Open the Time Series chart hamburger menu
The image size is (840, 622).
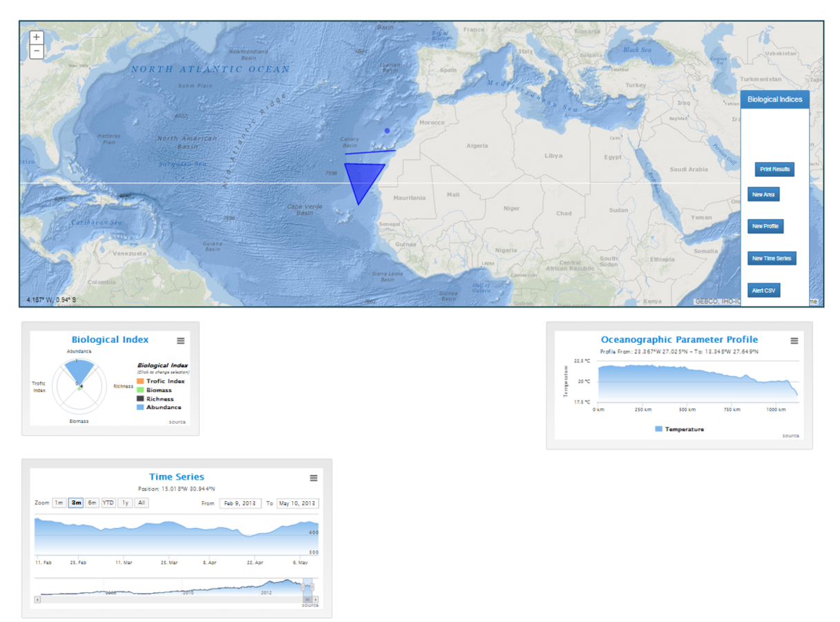(314, 478)
